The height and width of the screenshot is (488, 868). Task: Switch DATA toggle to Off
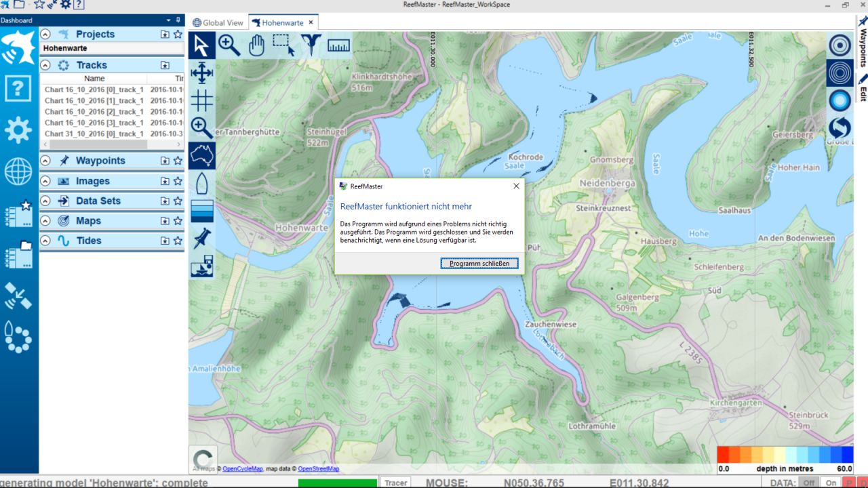[x=809, y=483]
